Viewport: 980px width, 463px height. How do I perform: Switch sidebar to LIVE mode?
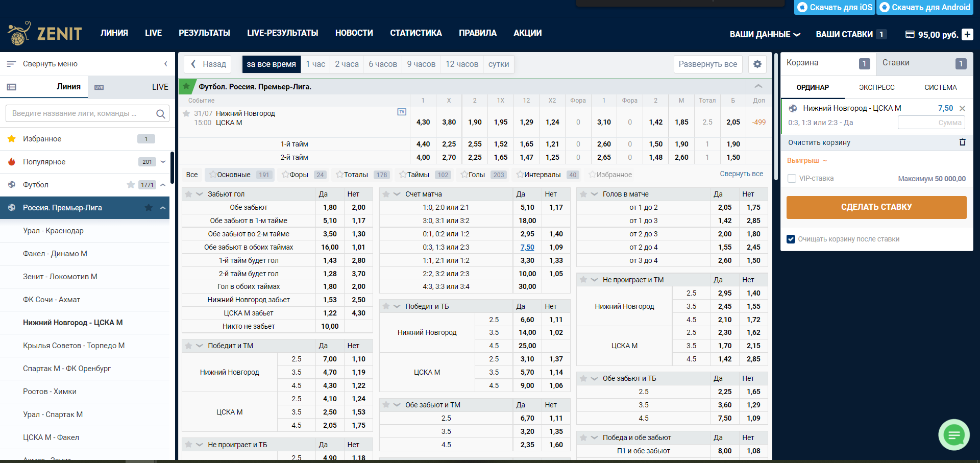click(131, 87)
